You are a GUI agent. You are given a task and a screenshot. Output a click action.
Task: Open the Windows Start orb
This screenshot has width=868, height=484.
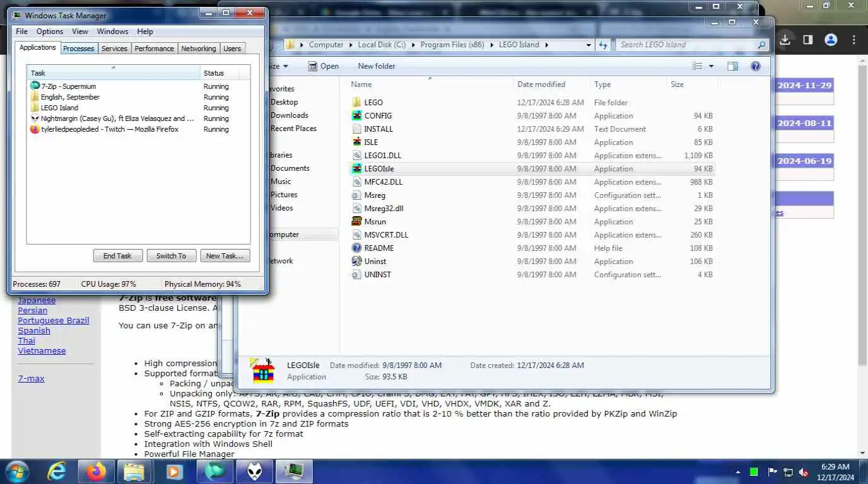[17, 471]
